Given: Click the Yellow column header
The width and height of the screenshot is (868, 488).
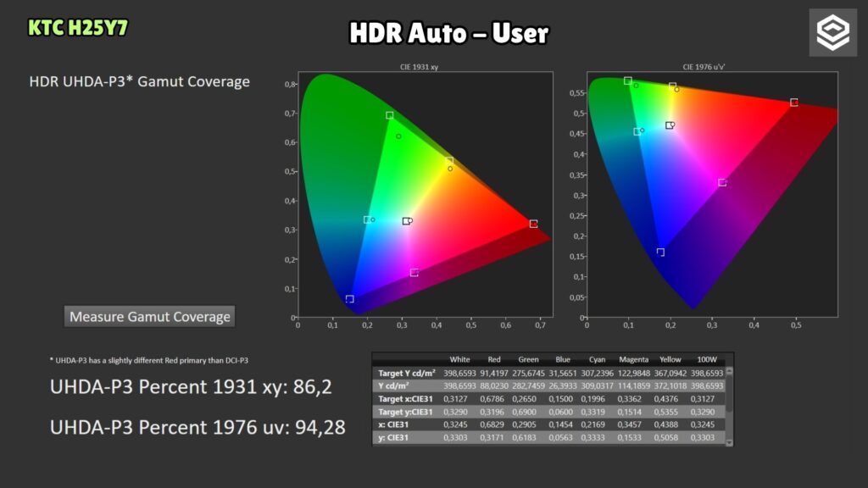Looking at the screenshot, I should click(670, 359).
